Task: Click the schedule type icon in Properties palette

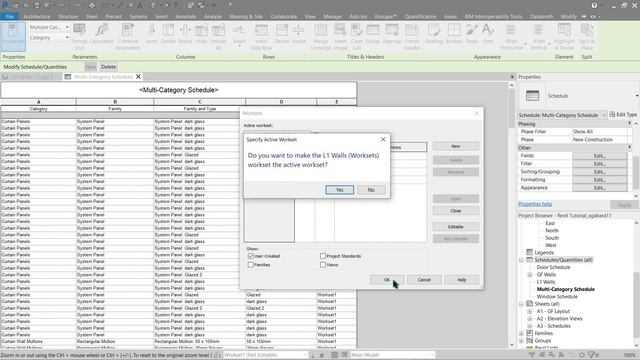Action: coord(532,96)
